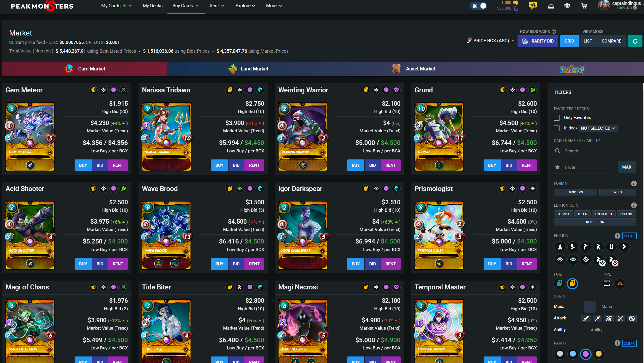The image size is (644, 363).
Task: Open the inbox tray icon
Action: [551, 6]
